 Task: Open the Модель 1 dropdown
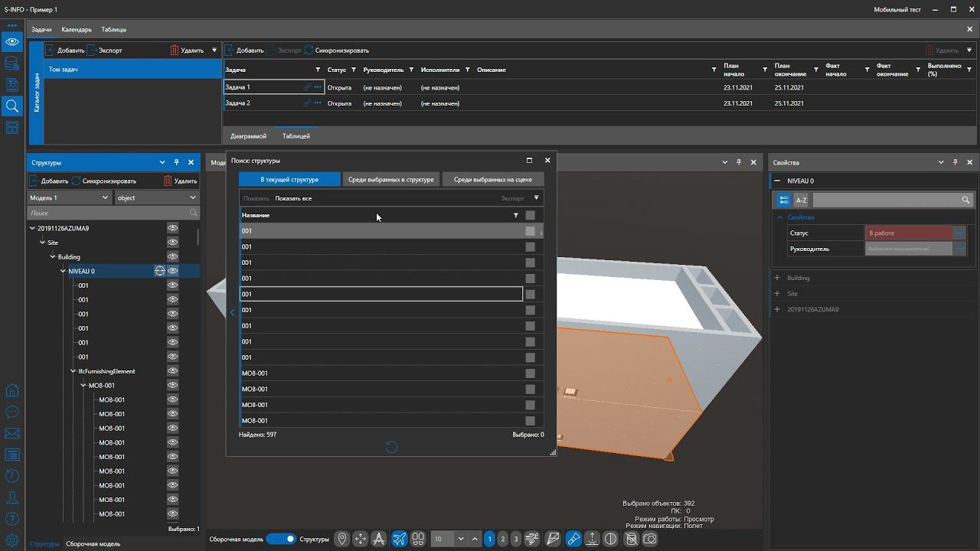coord(69,197)
